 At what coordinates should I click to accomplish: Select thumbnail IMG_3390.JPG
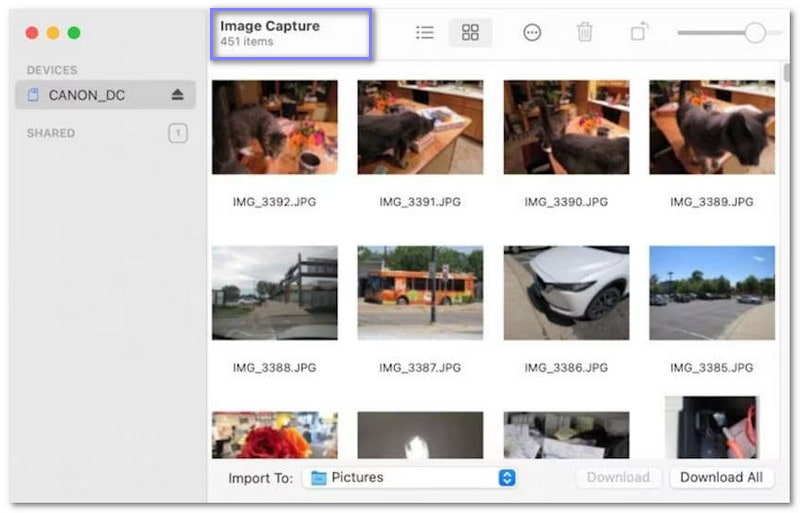[x=566, y=127]
